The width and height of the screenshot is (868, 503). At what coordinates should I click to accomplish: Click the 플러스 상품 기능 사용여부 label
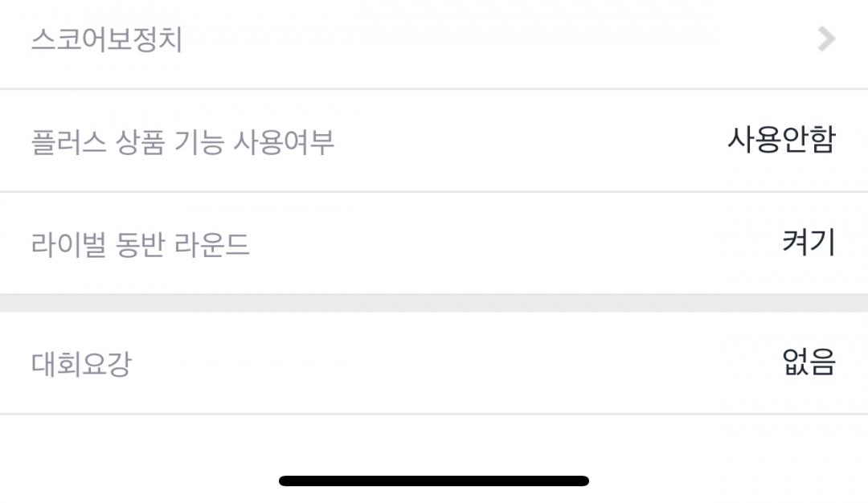click(182, 142)
